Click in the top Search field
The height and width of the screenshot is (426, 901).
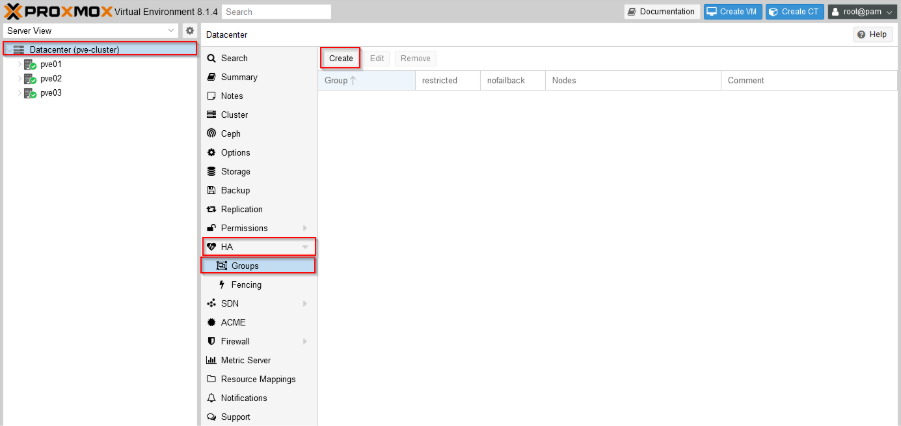tap(276, 12)
